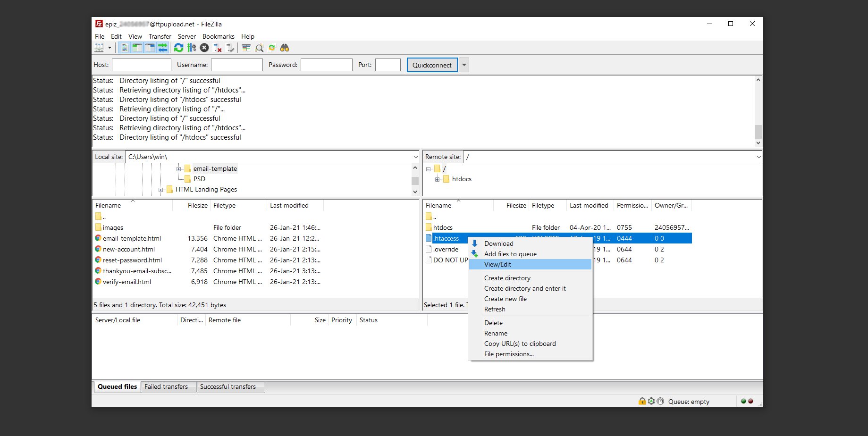
Task: Open the File menu
Action: (x=100, y=36)
